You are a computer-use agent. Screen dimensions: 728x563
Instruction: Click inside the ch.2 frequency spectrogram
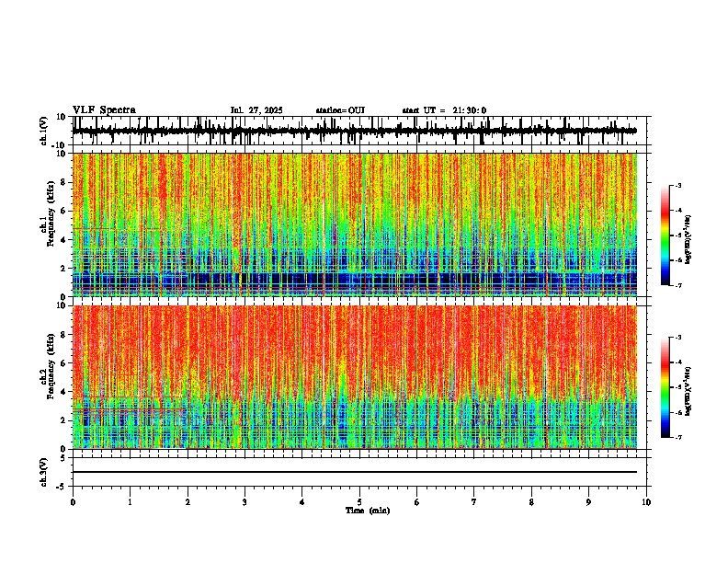pyautogui.click(x=355, y=377)
